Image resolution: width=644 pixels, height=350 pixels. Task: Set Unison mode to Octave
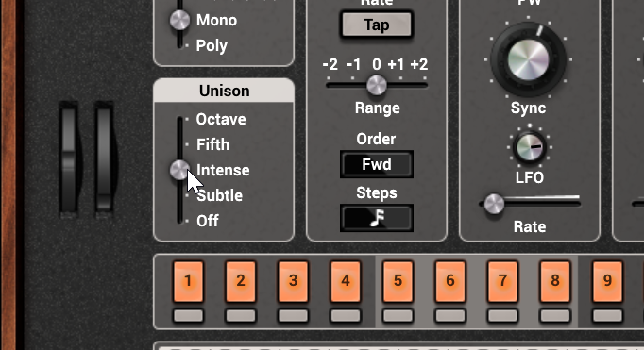point(221,120)
